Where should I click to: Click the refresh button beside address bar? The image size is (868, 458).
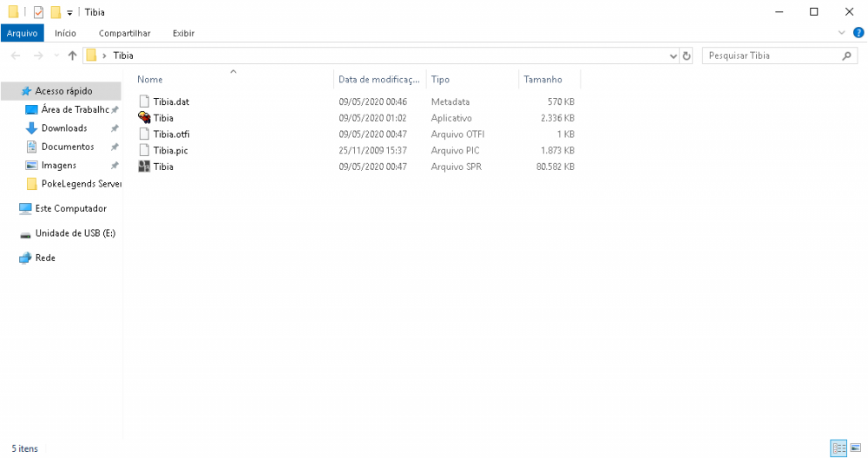687,56
